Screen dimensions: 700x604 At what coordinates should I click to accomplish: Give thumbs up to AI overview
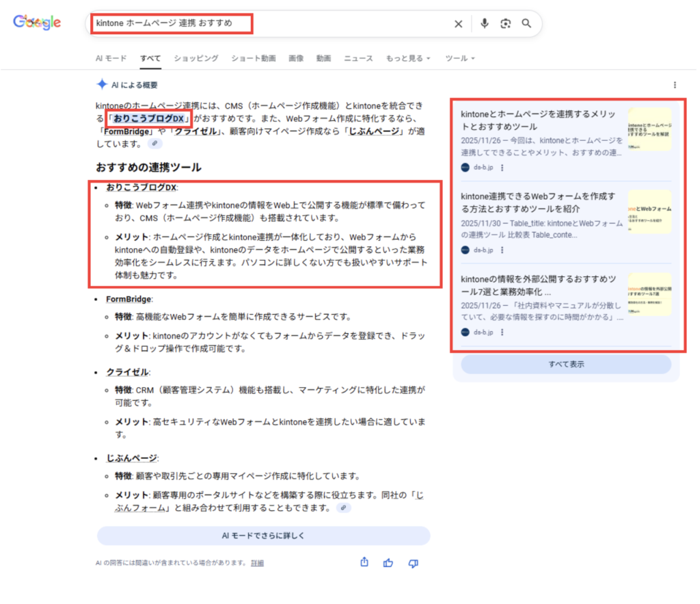pos(389,563)
